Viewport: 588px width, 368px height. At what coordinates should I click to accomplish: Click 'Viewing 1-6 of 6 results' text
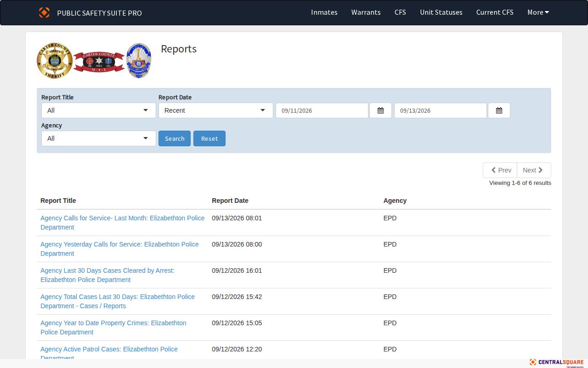coord(520,183)
